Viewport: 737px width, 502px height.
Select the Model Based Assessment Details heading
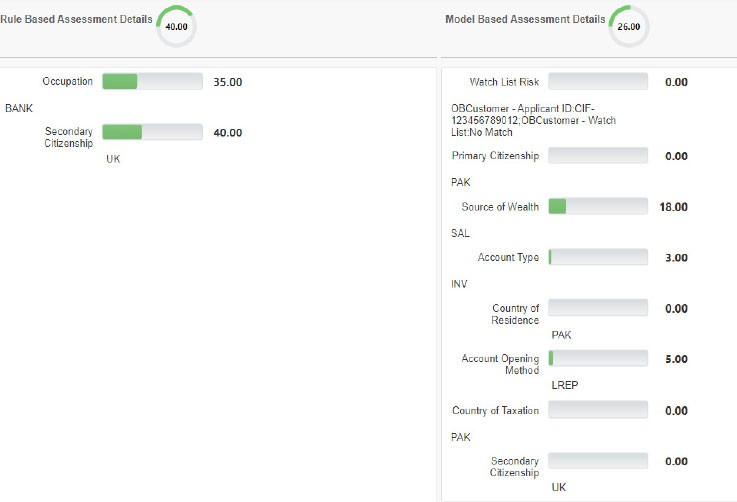[525, 19]
